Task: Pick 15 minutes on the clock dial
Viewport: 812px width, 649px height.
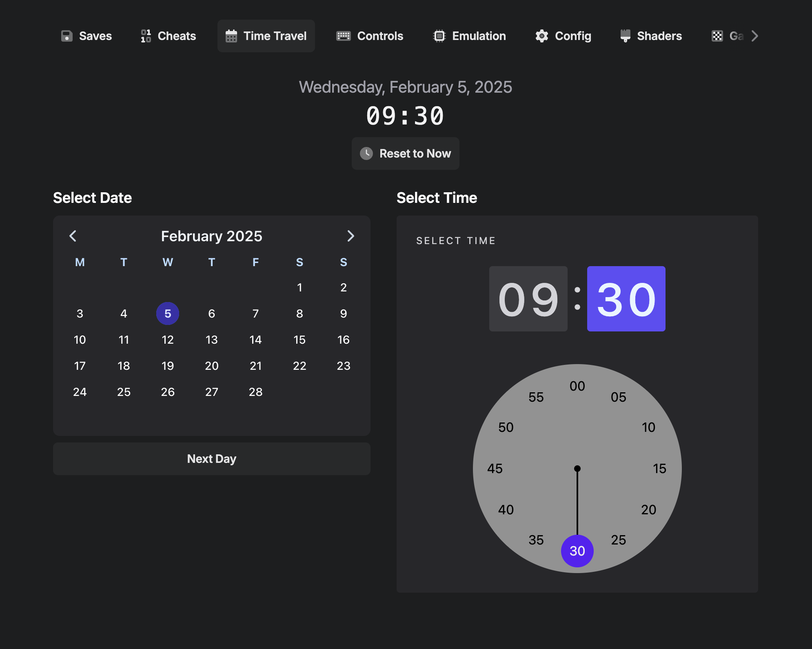Action: [659, 469]
